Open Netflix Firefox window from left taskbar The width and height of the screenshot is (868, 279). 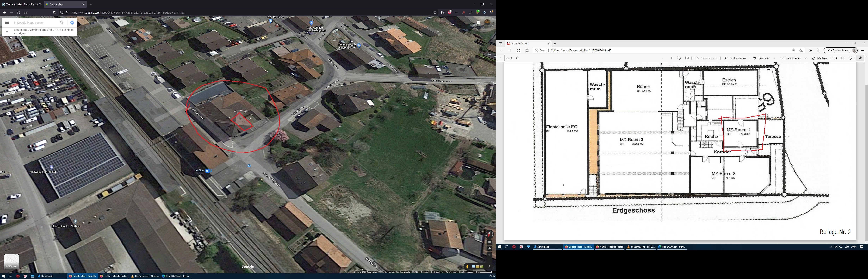[114, 276]
